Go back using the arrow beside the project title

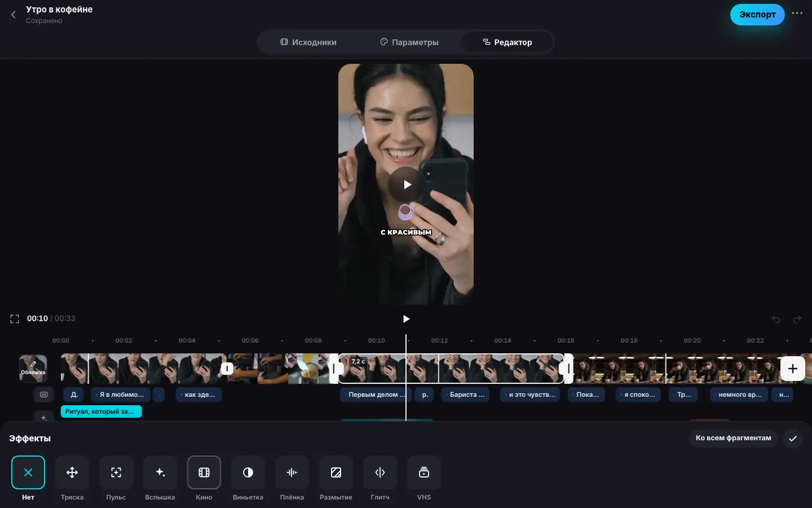[x=14, y=15]
